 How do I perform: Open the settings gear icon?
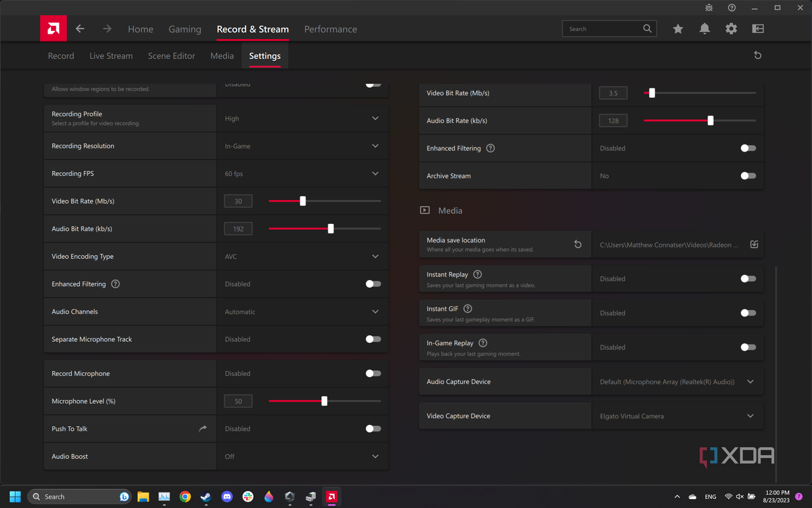(731, 29)
